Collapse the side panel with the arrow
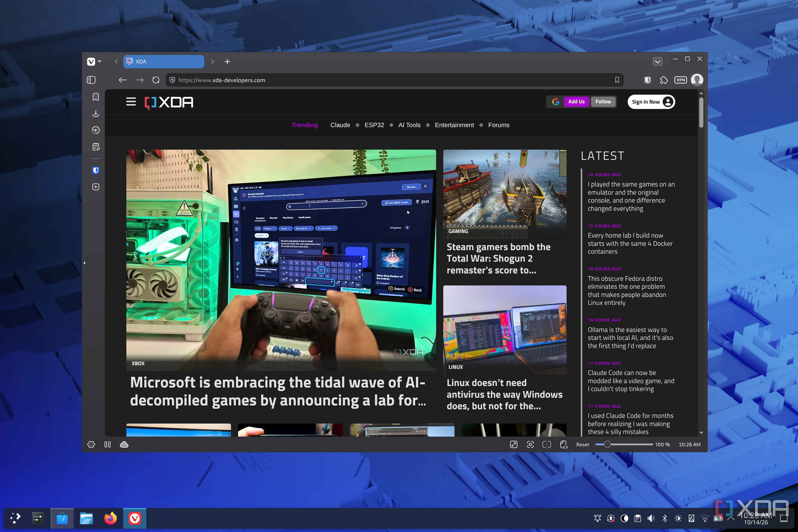 tap(84, 263)
